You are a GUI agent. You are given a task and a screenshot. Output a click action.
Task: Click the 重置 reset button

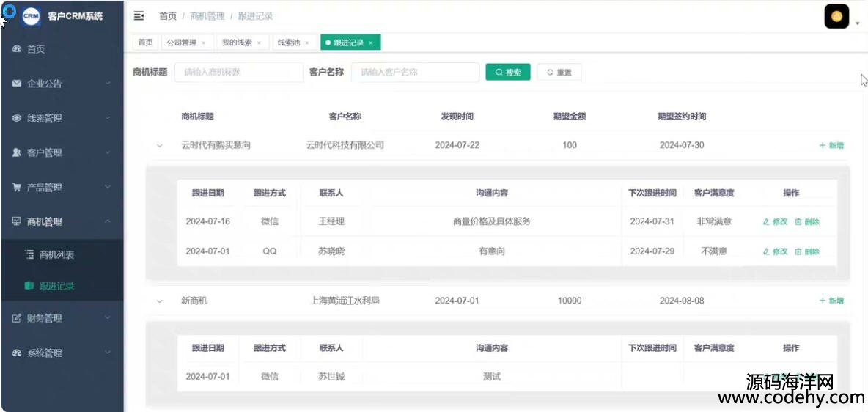coord(559,72)
